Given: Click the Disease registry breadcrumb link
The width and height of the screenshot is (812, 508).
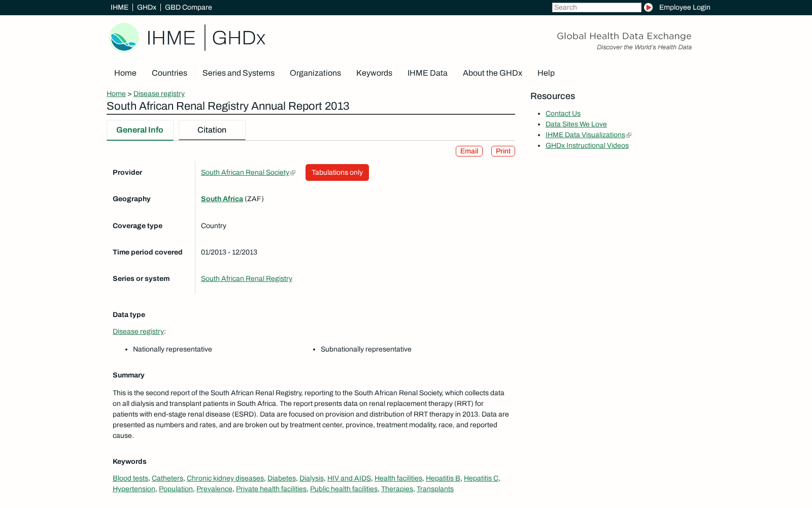Looking at the screenshot, I should (x=159, y=93).
